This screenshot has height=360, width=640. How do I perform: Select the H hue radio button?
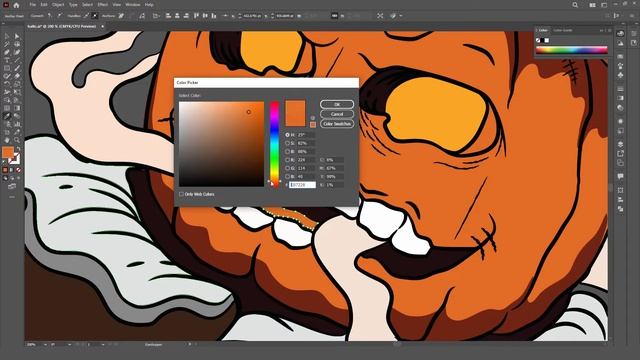287,135
